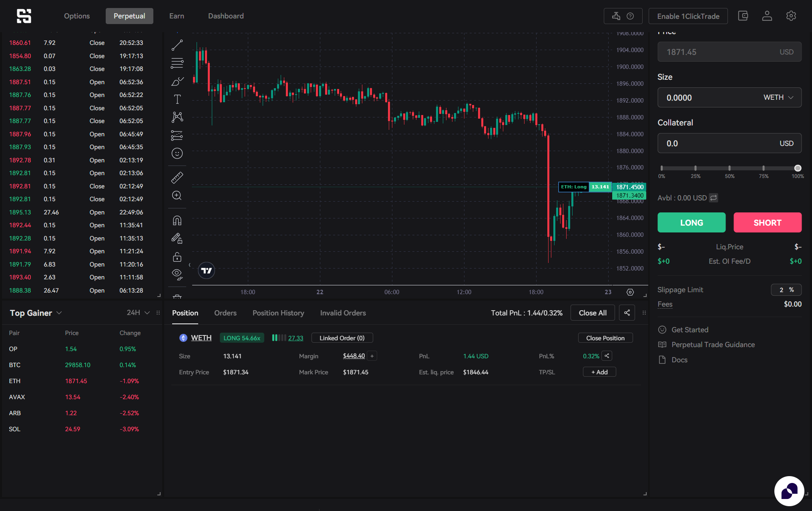Toggle hide all drawings eye icon
The image size is (812, 511).
pyautogui.click(x=177, y=275)
